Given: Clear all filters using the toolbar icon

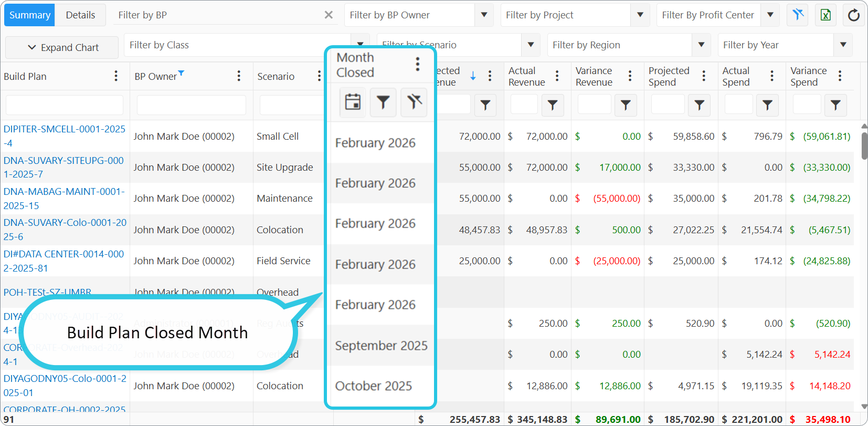Looking at the screenshot, I should coord(798,15).
